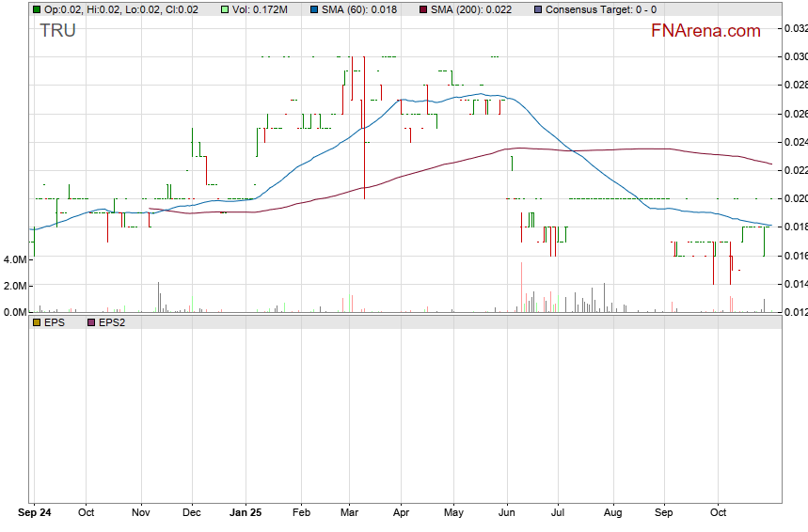Click the purple EPS2 legend swatch

(91, 322)
